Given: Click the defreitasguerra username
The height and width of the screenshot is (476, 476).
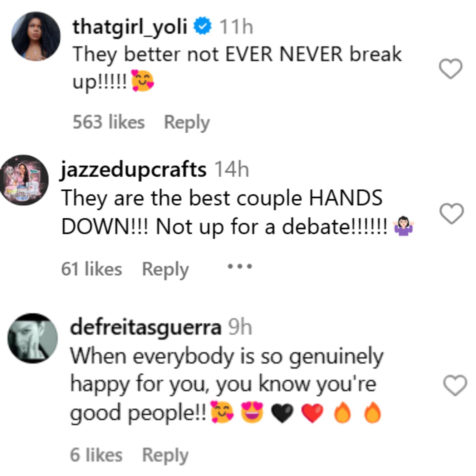Looking at the screenshot, I should tap(146, 327).
